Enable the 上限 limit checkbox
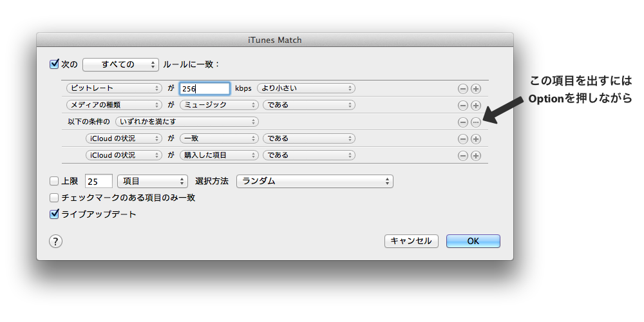 [54, 181]
